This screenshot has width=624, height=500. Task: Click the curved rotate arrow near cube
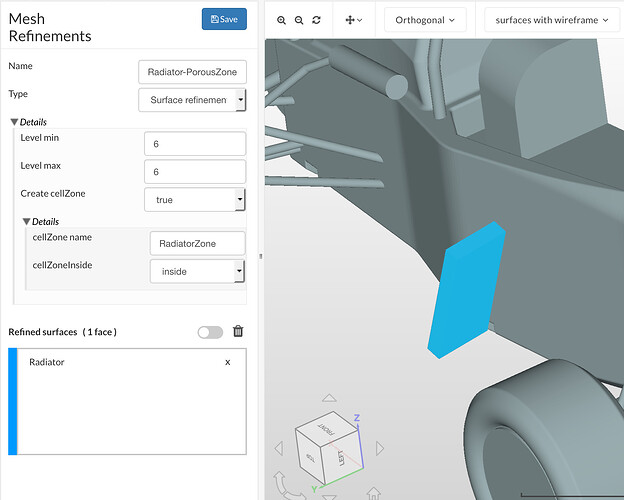click(x=287, y=486)
